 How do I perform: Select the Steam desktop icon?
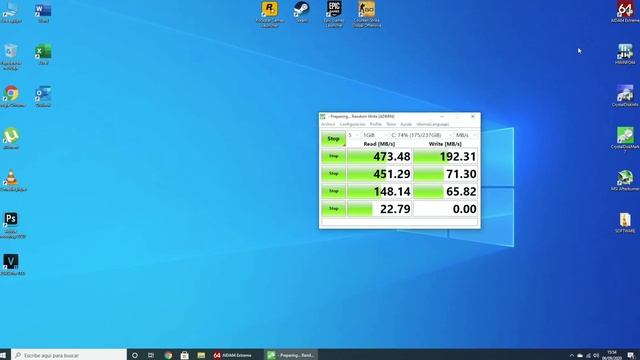click(x=302, y=12)
